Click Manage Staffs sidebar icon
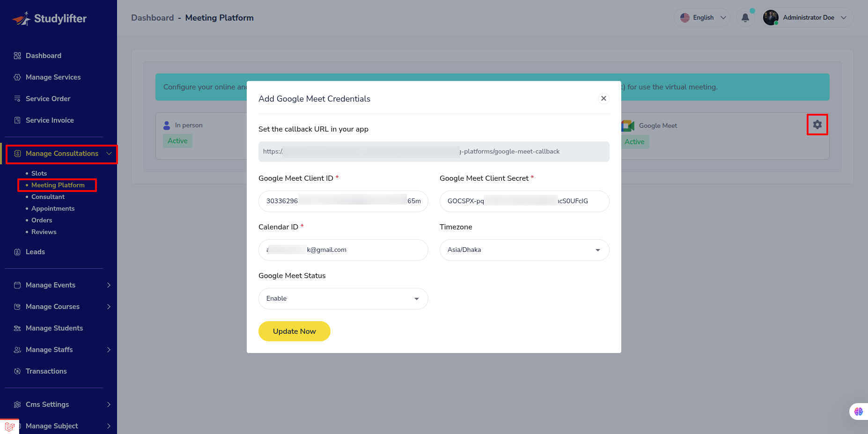The width and height of the screenshot is (868, 434). point(17,350)
